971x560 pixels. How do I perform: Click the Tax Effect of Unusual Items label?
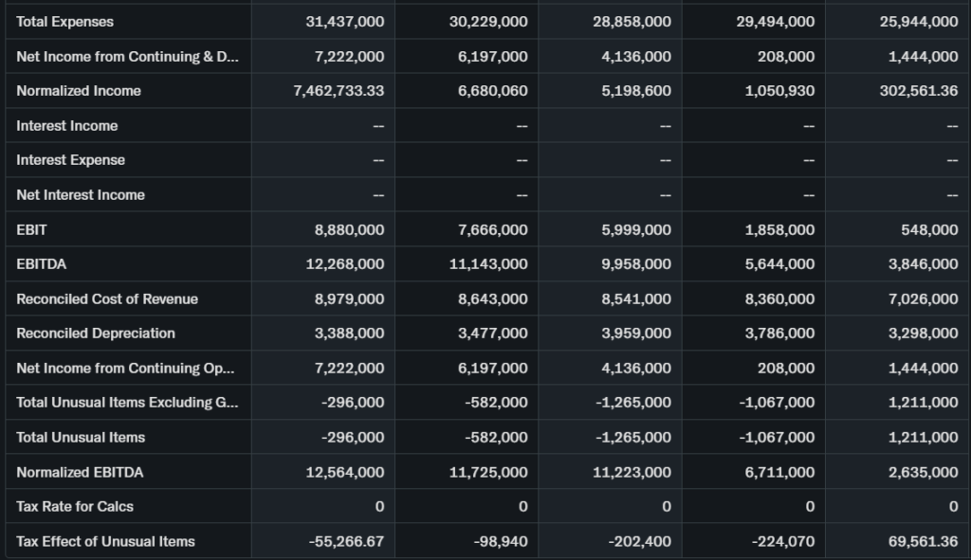(105, 542)
